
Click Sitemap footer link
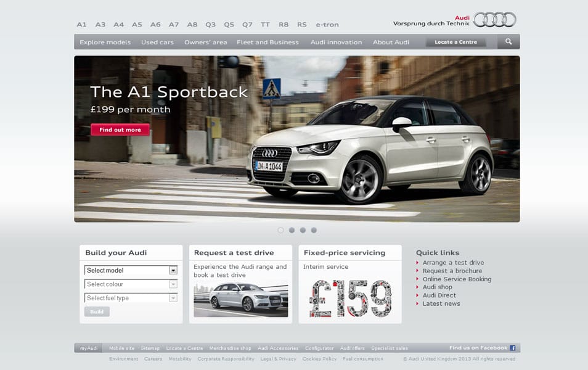point(150,348)
